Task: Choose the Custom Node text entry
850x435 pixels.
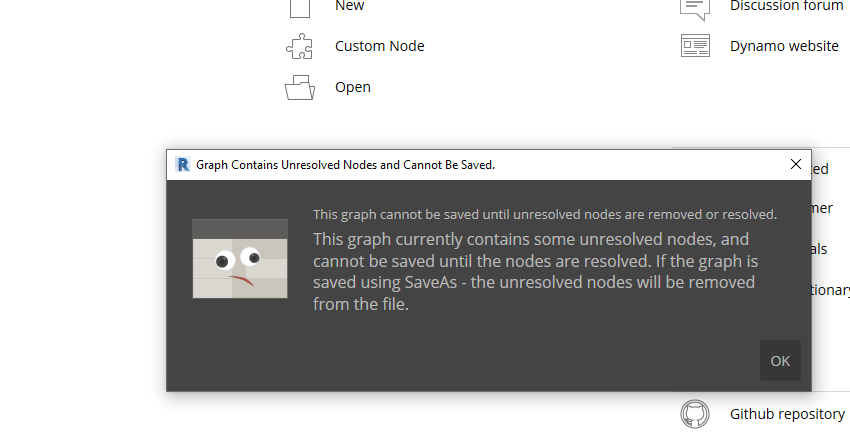Action: (x=379, y=46)
